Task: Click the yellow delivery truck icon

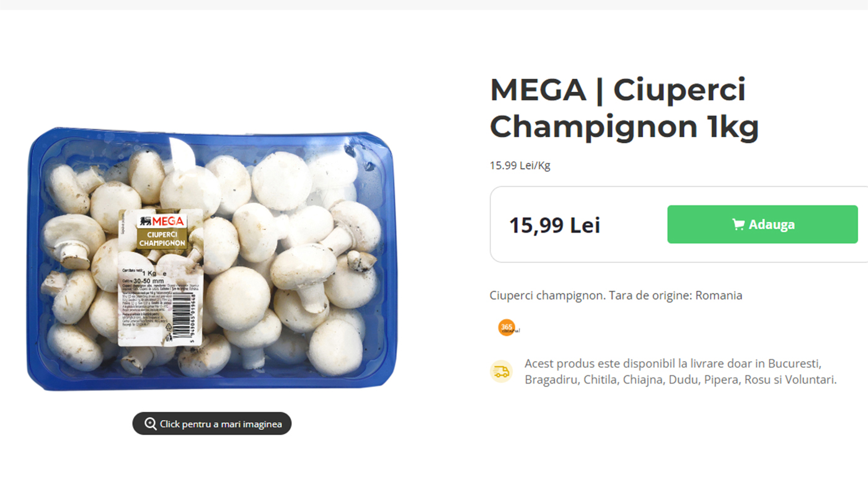Action: (501, 371)
